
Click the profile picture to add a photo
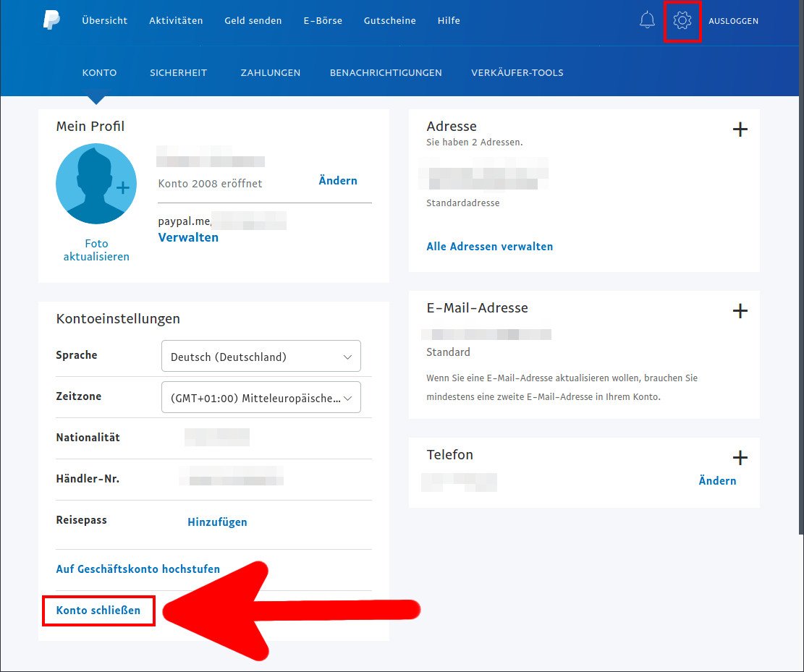96,184
